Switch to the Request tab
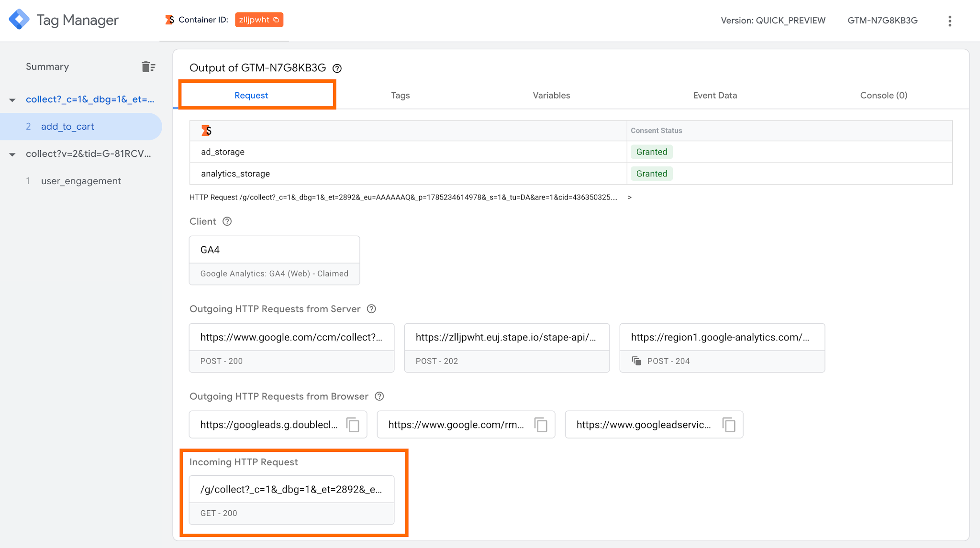 point(251,95)
